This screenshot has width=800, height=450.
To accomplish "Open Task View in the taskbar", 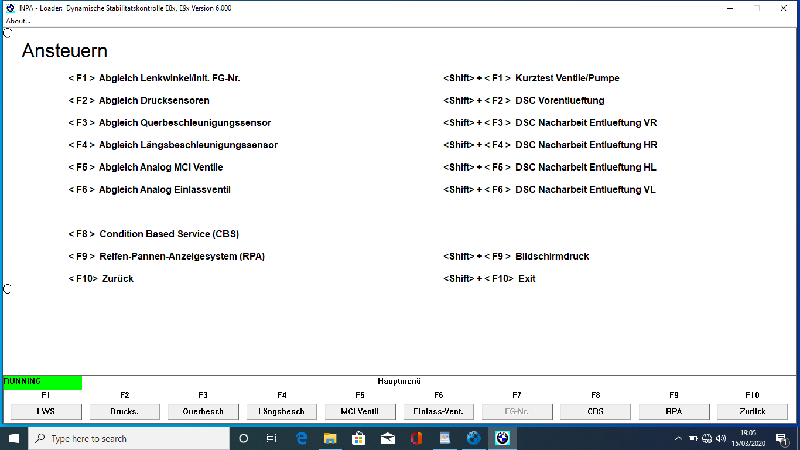I will pyautogui.click(x=271, y=438).
